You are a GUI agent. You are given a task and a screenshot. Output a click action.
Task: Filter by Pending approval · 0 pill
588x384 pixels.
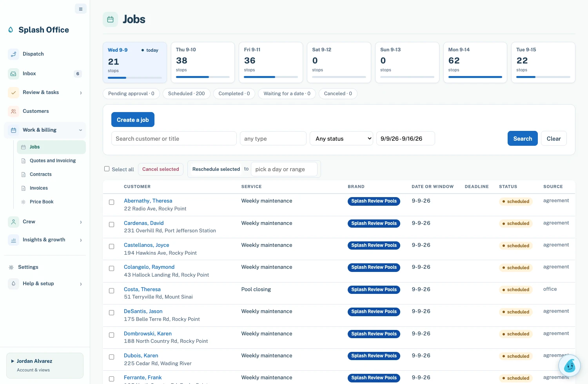(x=131, y=94)
